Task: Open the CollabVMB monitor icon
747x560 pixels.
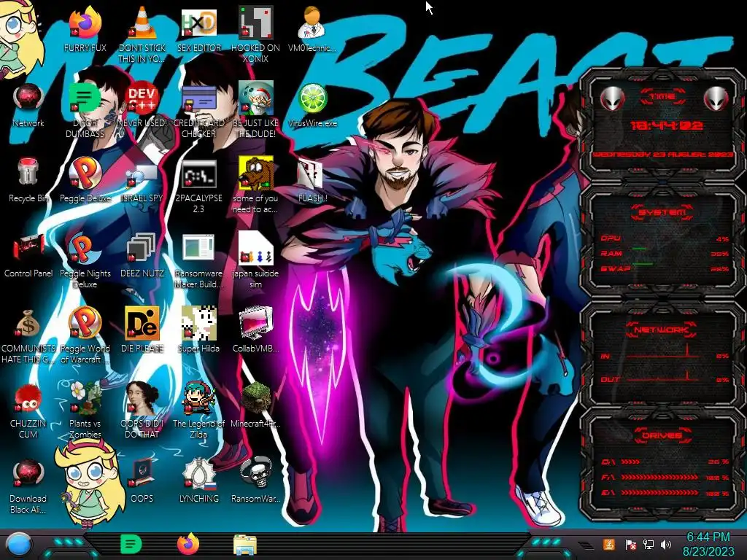Action: click(255, 323)
